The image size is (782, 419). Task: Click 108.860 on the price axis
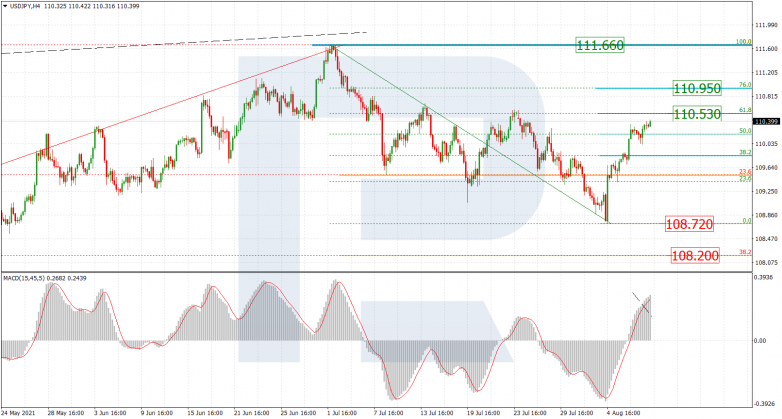click(x=766, y=215)
